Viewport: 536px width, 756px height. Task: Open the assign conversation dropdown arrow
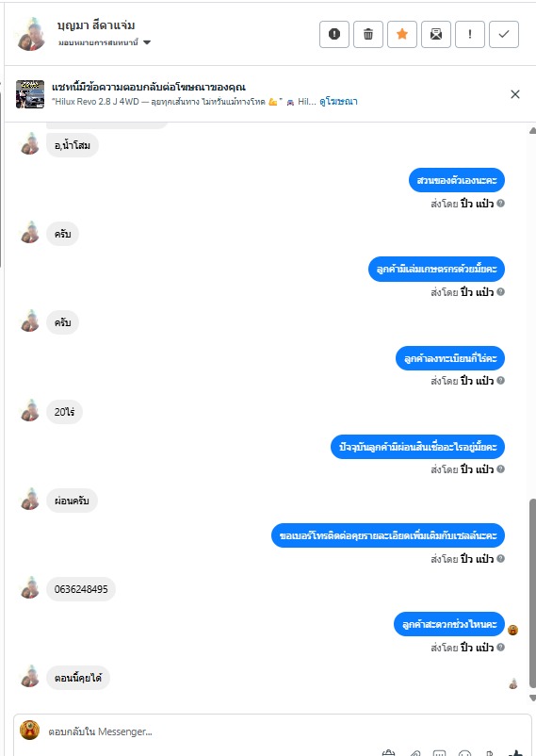147,42
